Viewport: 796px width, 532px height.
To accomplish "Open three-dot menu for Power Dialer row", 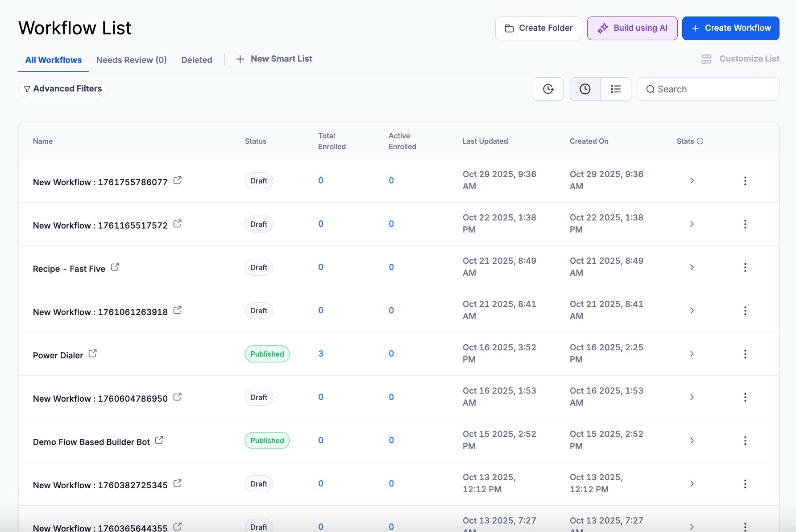I will point(745,354).
